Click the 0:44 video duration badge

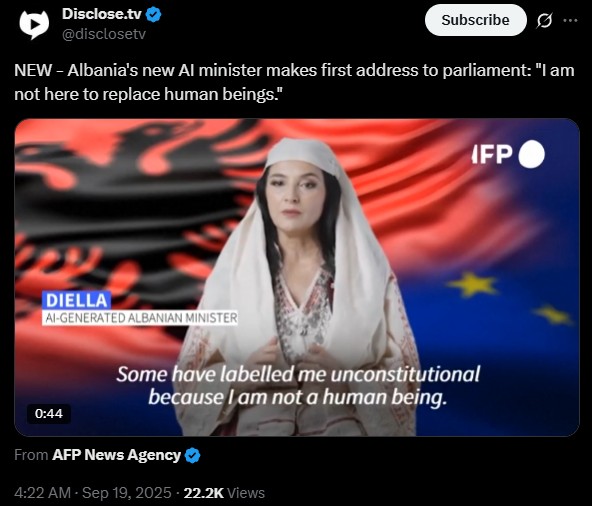(49, 413)
